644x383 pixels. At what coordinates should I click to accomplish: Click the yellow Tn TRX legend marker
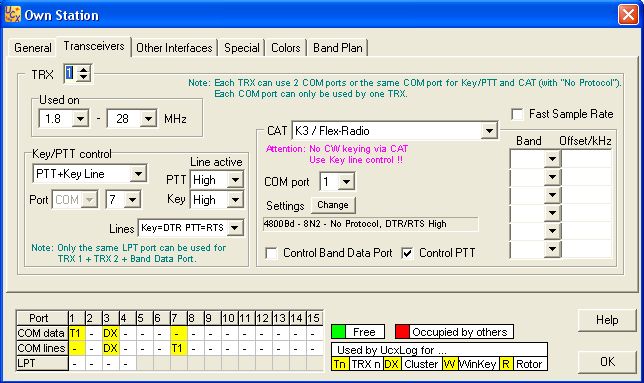[x=340, y=364]
